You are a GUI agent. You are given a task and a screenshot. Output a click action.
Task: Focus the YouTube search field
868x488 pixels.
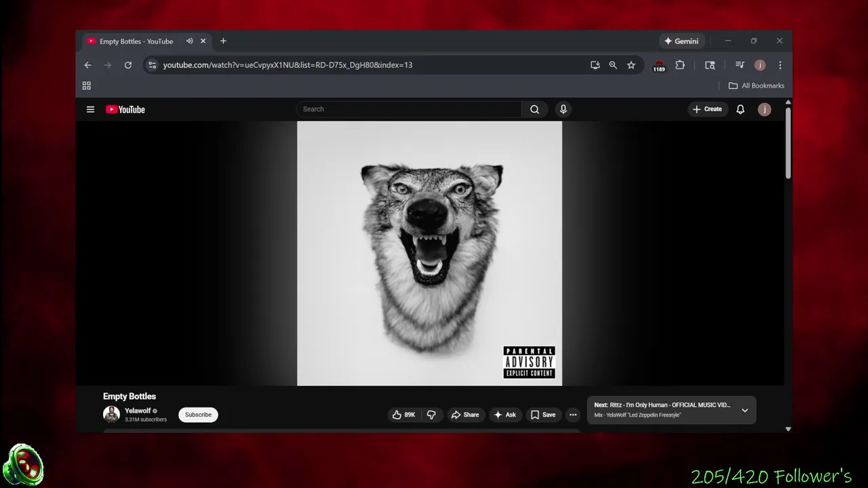tap(409, 109)
